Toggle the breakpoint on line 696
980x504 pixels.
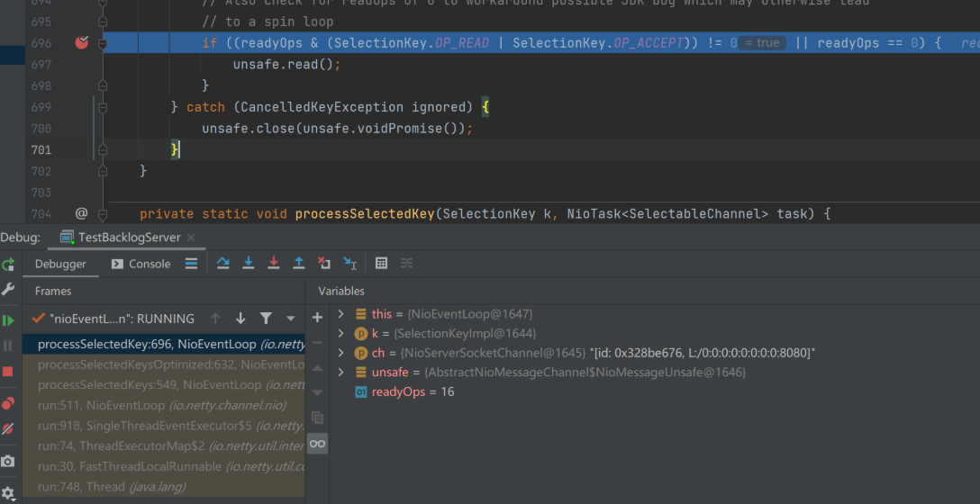(82, 42)
